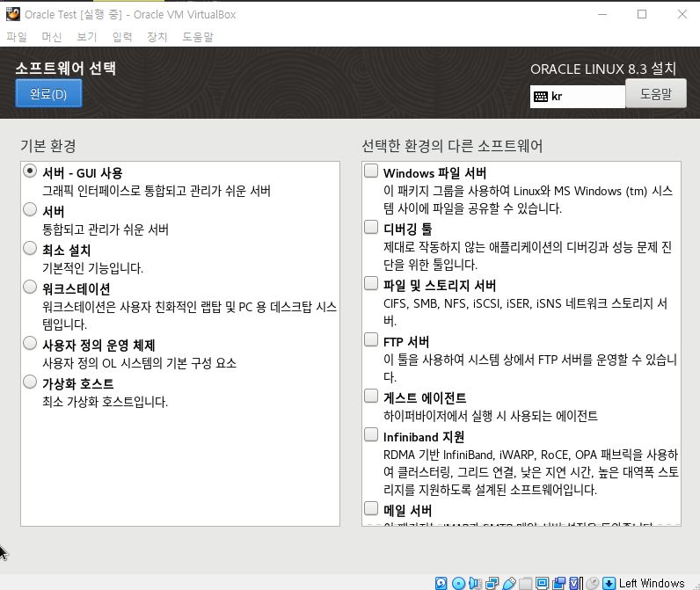Open the '머신' menu
This screenshot has width=700, height=590.
click(52, 37)
